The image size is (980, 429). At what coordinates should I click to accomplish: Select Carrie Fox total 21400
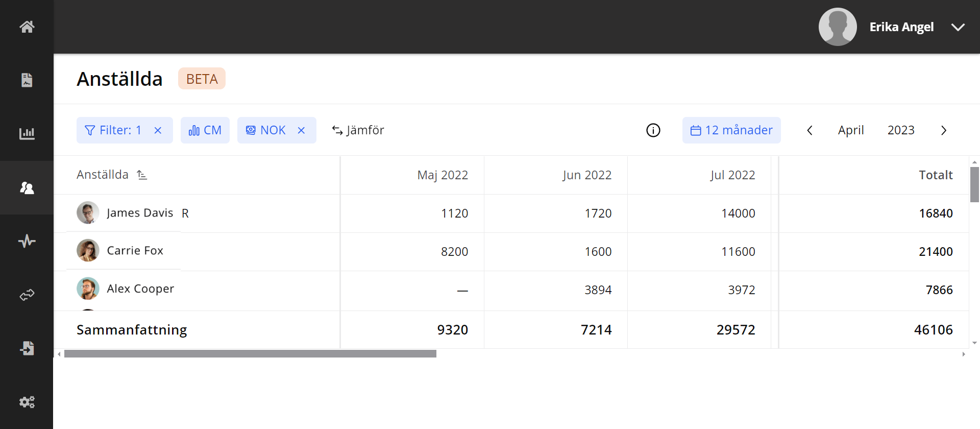click(x=936, y=252)
